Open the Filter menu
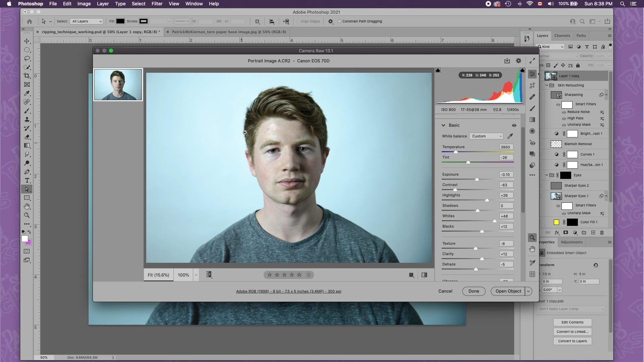Image resolution: width=644 pixels, height=362 pixels. [157, 4]
